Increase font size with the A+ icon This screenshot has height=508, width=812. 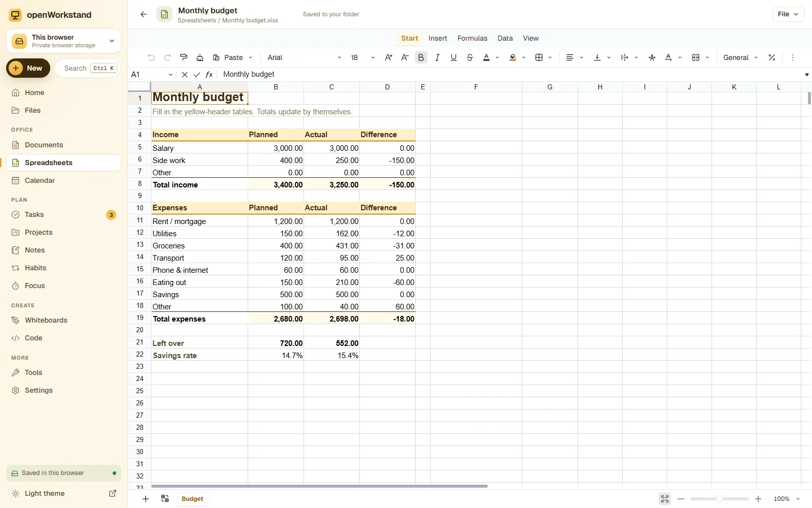(x=388, y=57)
